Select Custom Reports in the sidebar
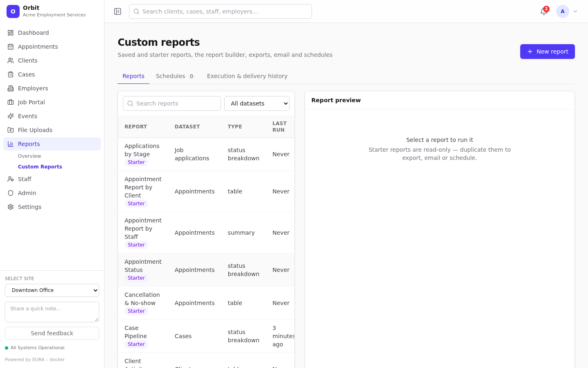 (40, 167)
